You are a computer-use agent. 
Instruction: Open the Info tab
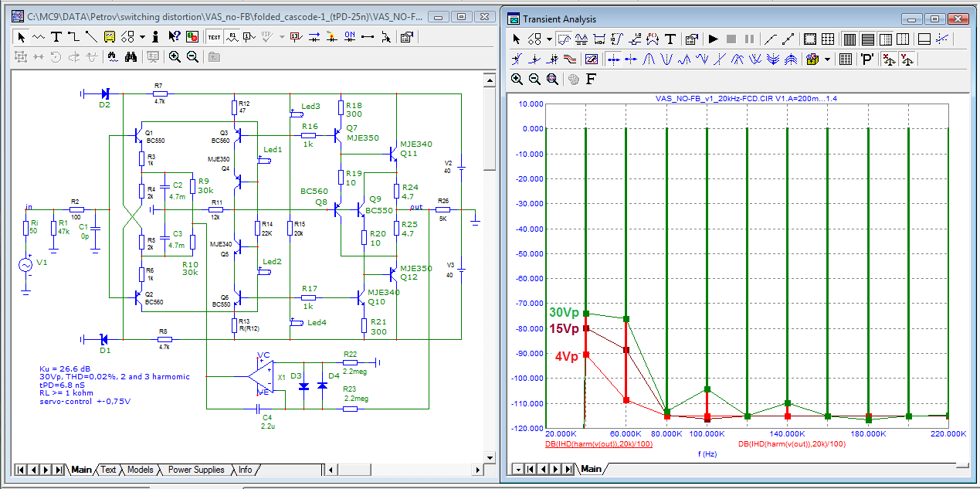(x=245, y=470)
